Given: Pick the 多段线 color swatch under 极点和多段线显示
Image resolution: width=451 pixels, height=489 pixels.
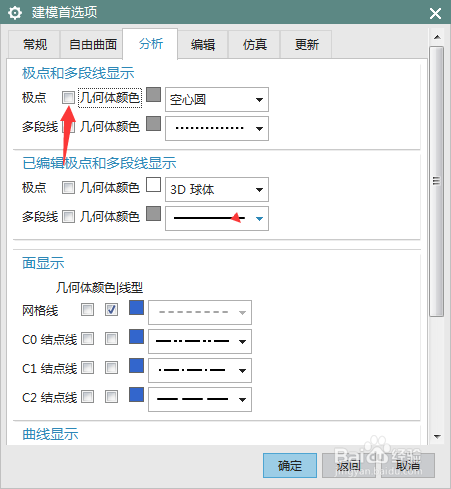Looking at the screenshot, I should click(153, 123).
